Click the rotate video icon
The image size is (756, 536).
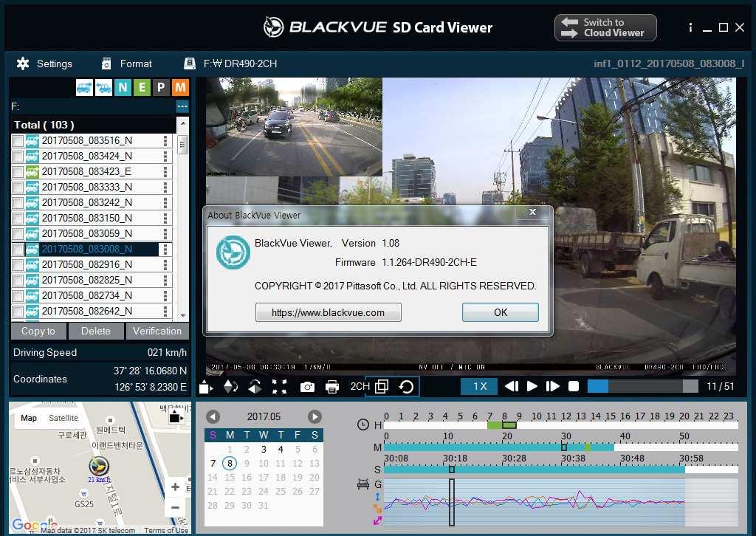click(206, 387)
